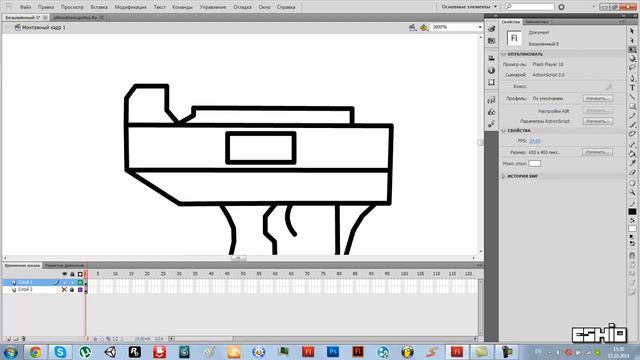Image resolution: width=640 pixels, height=360 pixels.
Task: Open the Edit Symbols dropdown
Action: pyautogui.click(x=424, y=27)
